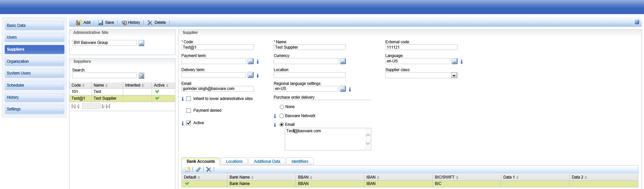Open Organization in sidebar
The height and width of the screenshot is (189, 644).
point(35,61)
